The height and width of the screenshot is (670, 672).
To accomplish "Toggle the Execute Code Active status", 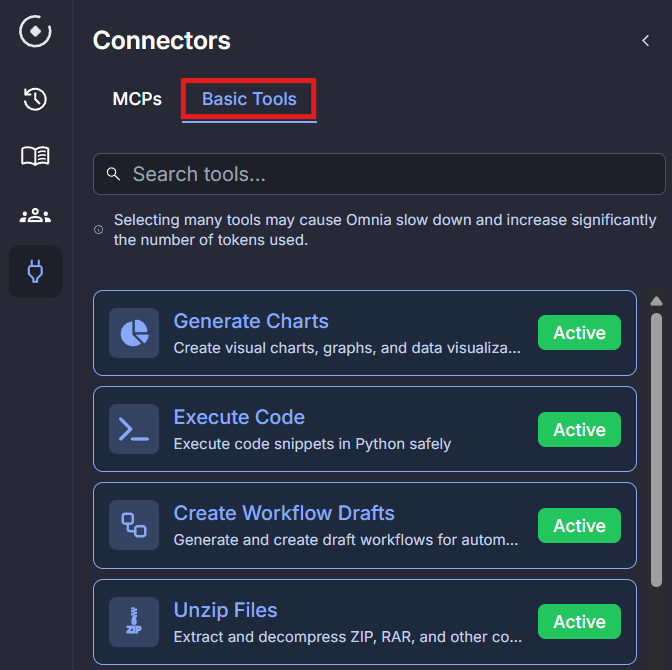I will [x=579, y=429].
